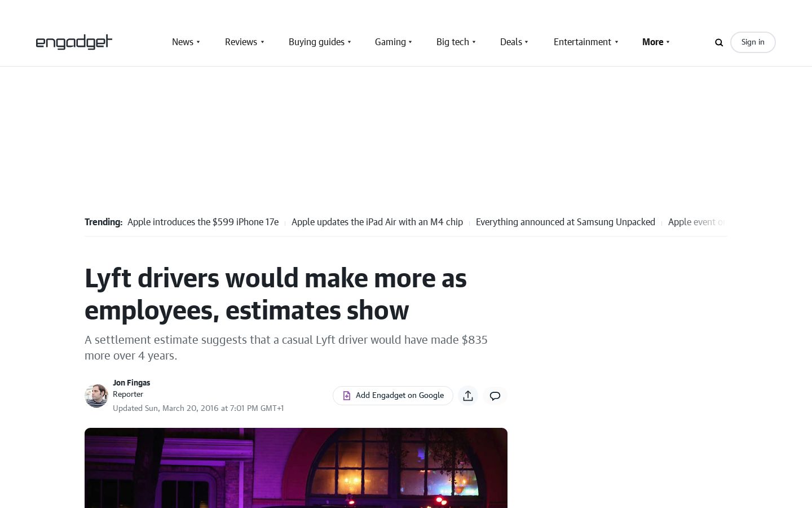Click Add Engadget on Google button
This screenshot has height=508, width=812.
click(x=393, y=396)
